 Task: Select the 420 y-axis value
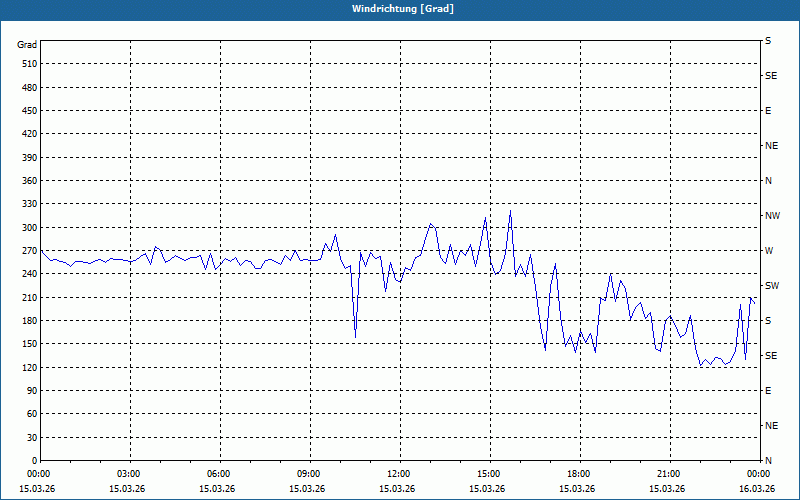(29, 134)
